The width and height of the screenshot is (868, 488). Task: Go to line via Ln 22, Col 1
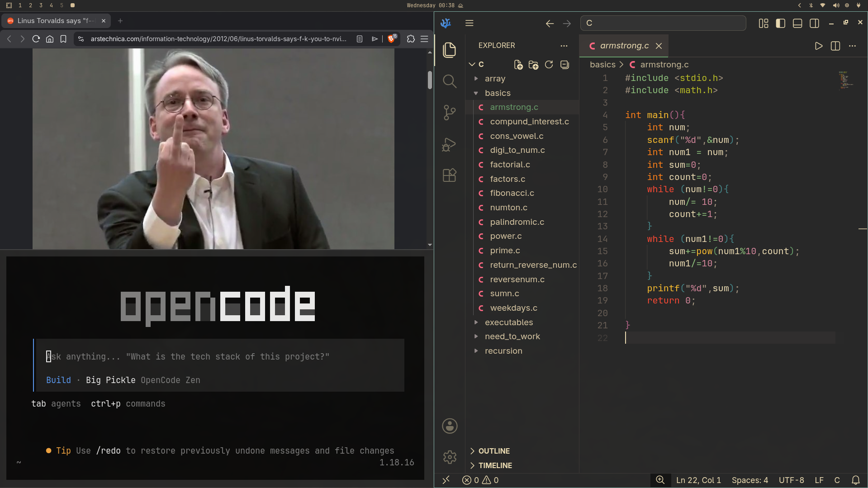pos(698,480)
